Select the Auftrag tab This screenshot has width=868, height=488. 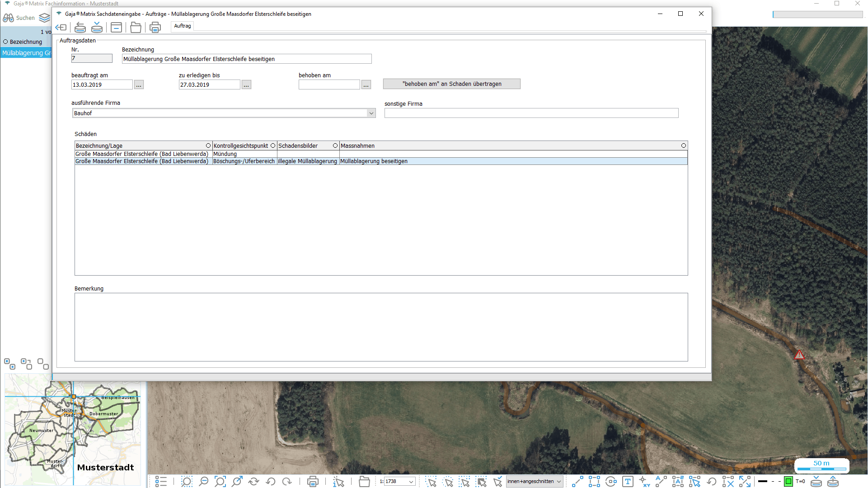coord(183,26)
